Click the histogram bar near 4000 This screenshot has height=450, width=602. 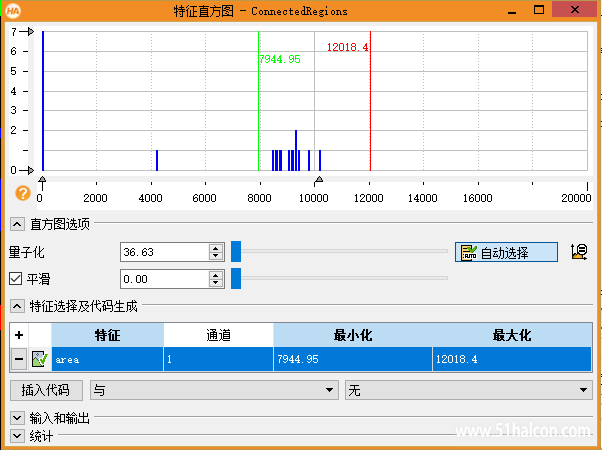coord(157,160)
